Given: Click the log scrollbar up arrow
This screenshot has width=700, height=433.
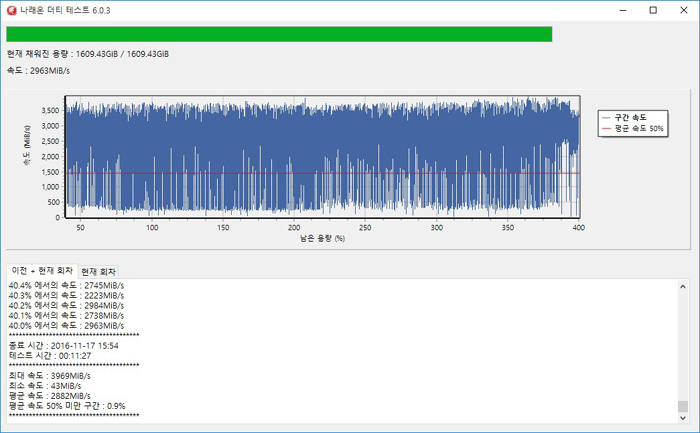Looking at the screenshot, I should [x=683, y=287].
